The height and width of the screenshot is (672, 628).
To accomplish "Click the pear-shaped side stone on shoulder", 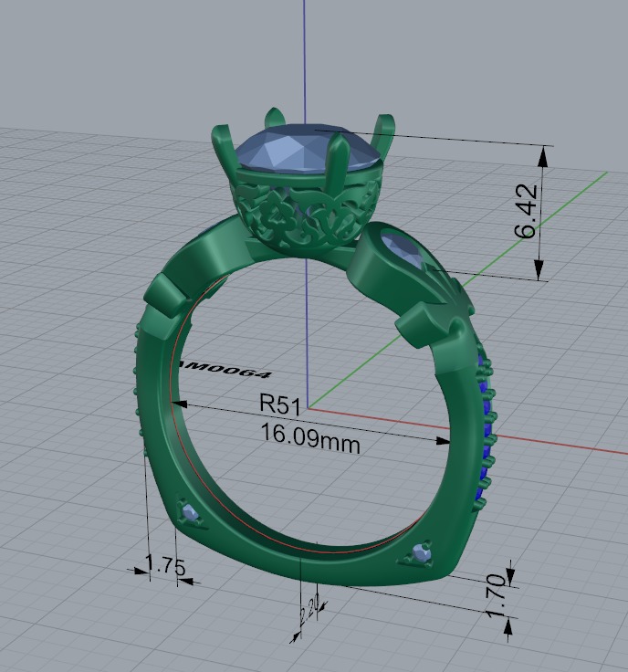I will (x=404, y=250).
